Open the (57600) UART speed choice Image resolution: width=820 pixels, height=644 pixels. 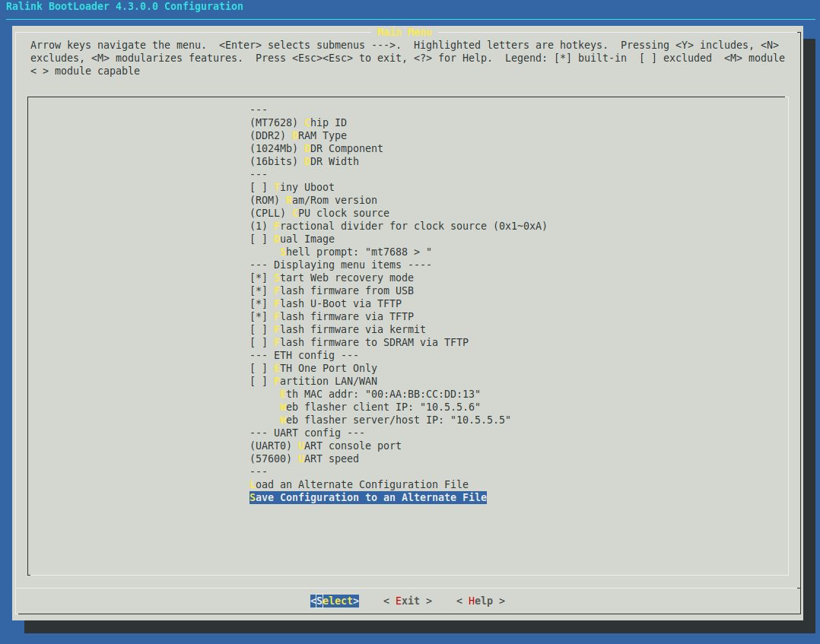tap(304, 459)
